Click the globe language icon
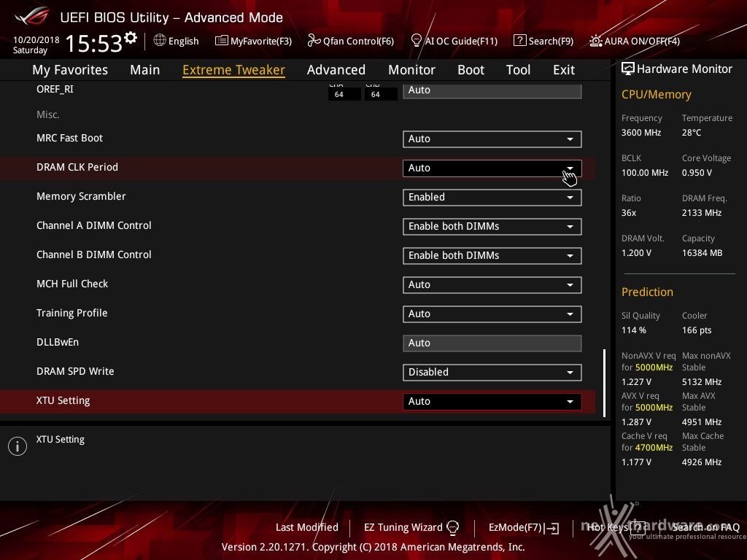 pos(160,41)
